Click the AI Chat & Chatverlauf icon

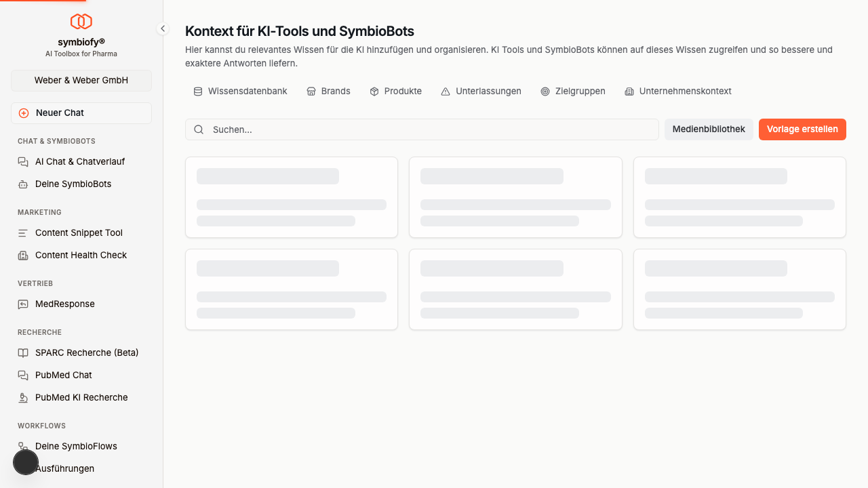[x=23, y=162]
